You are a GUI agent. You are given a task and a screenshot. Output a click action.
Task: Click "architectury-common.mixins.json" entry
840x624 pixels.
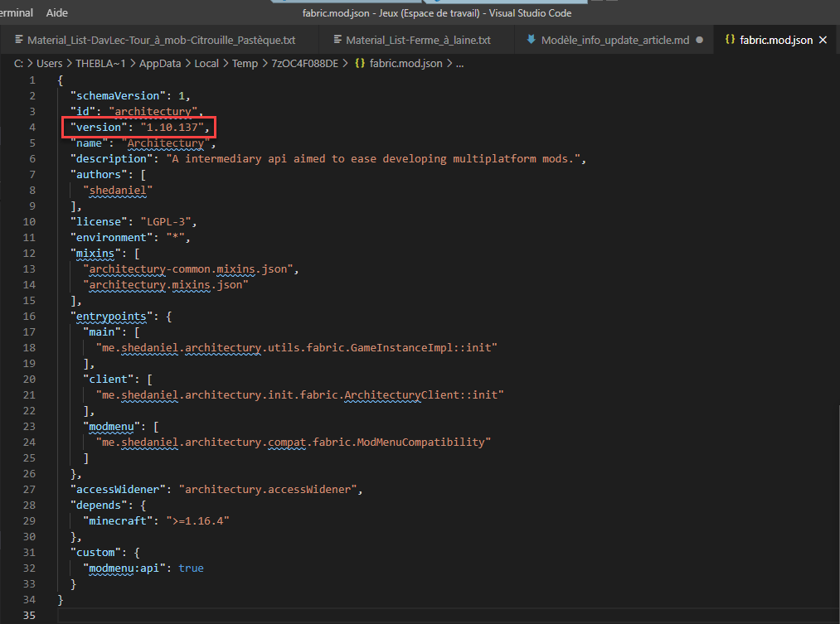(188, 269)
